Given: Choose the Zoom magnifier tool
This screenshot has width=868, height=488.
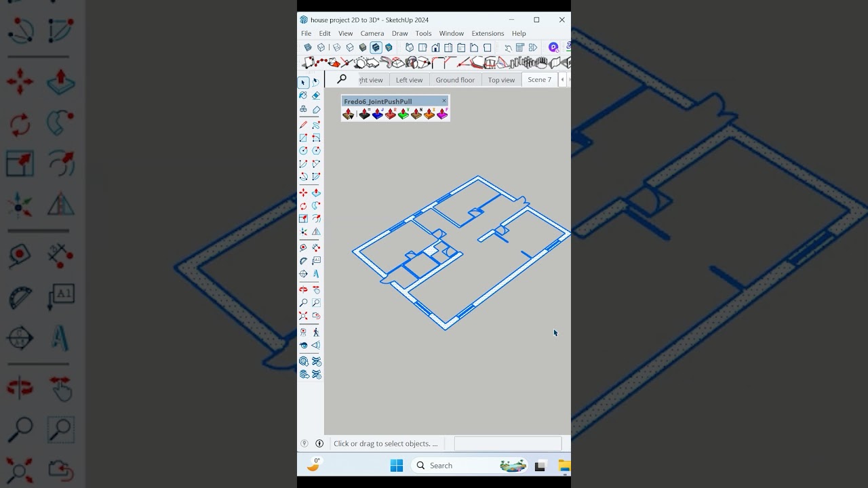Looking at the screenshot, I should (x=303, y=303).
